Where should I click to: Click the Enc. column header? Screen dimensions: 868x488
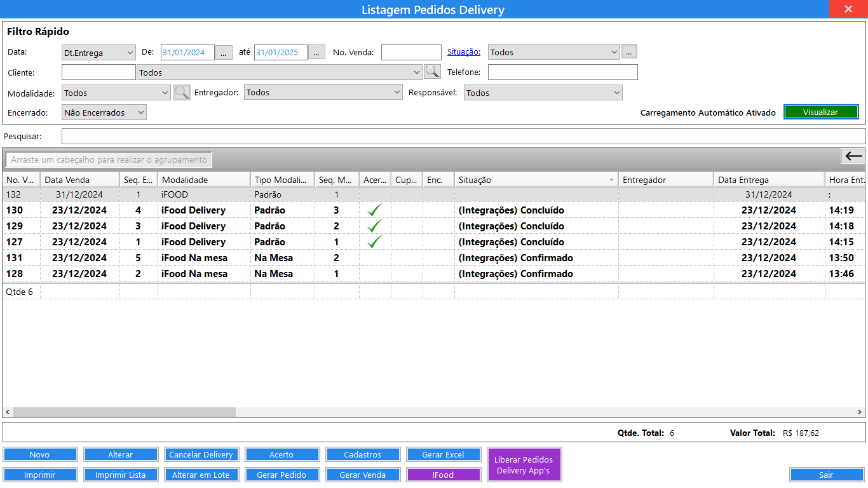pos(438,180)
